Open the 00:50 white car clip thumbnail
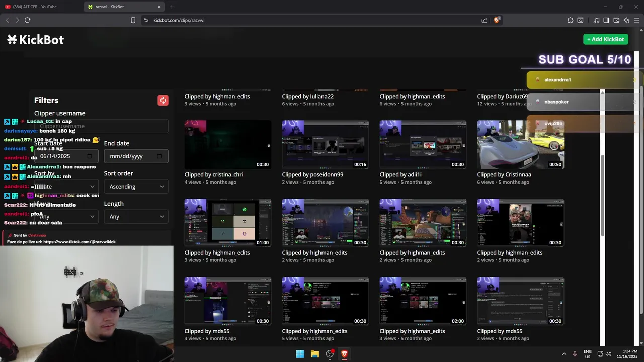The width and height of the screenshot is (644, 362). point(521,144)
